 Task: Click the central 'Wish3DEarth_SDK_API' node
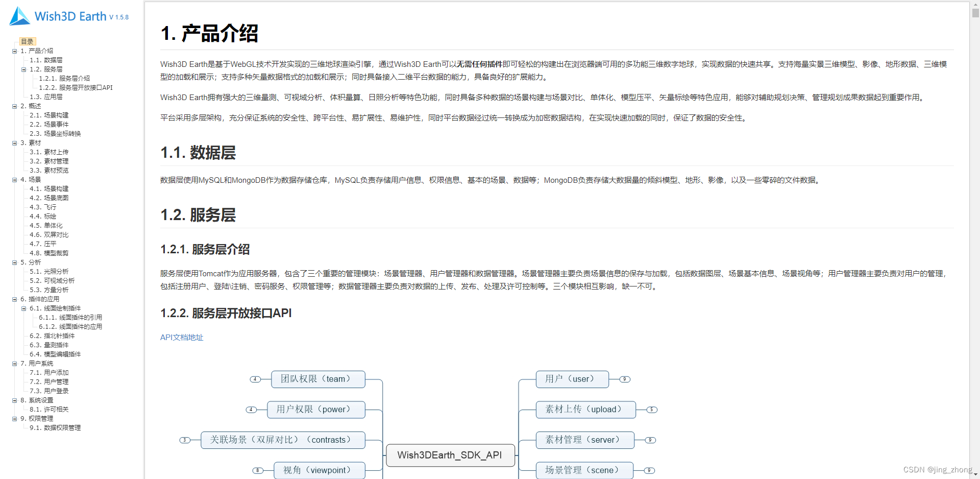(450, 456)
